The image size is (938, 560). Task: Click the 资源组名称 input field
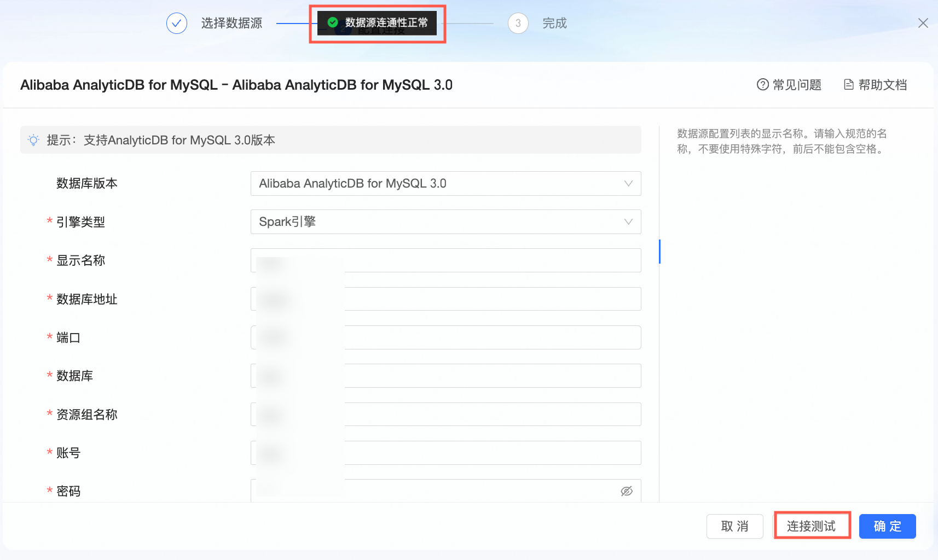(x=445, y=415)
